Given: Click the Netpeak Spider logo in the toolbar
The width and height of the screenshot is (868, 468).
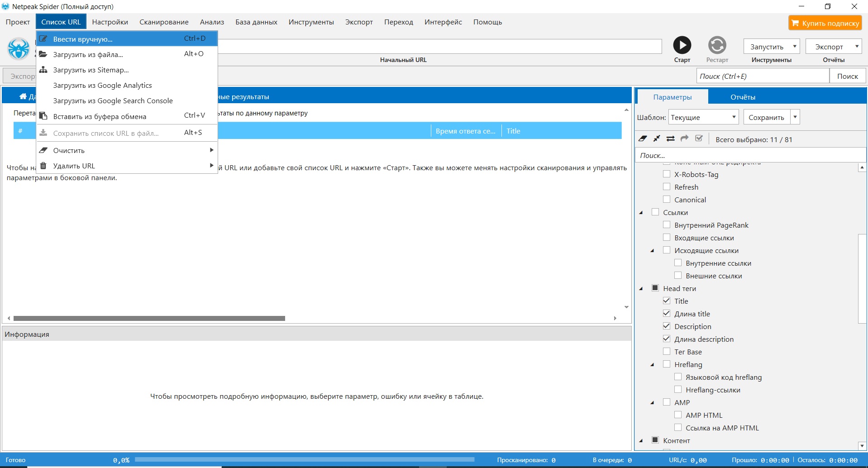Looking at the screenshot, I should [19, 48].
